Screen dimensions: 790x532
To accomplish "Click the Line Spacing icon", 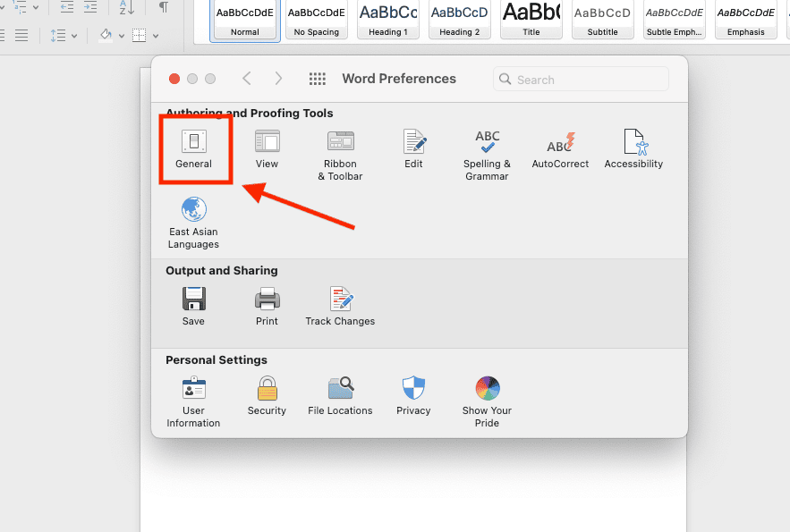I will point(58,36).
